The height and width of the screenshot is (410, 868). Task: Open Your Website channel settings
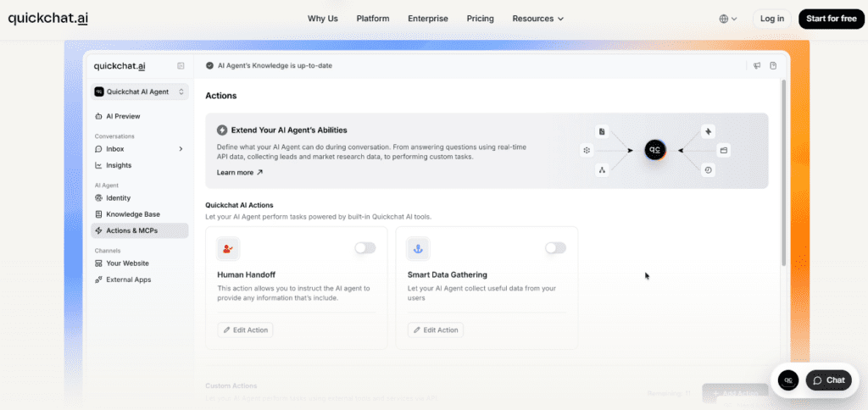point(140,263)
